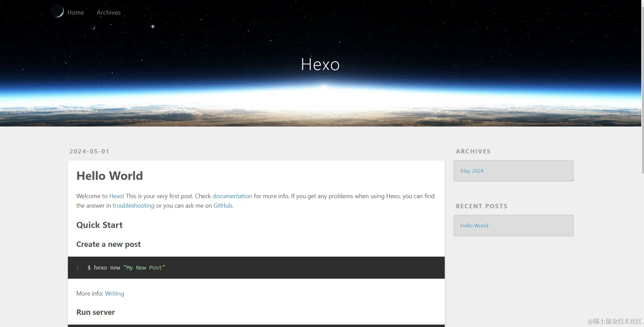The image size is (644, 327).
Task: Click the Hexo site title banner
Action: (319, 64)
